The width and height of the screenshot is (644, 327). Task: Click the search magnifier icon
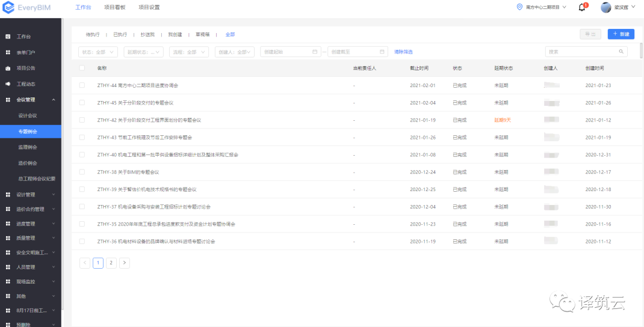point(621,52)
